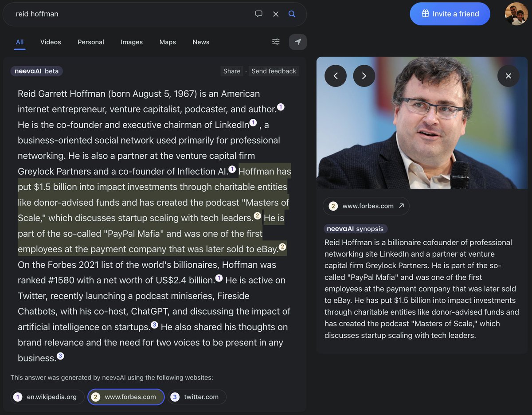Click the text 'Reid Garrett Hoffman (born August 5, 1967)'
The width and height of the screenshot is (532, 415).
(108, 94)
